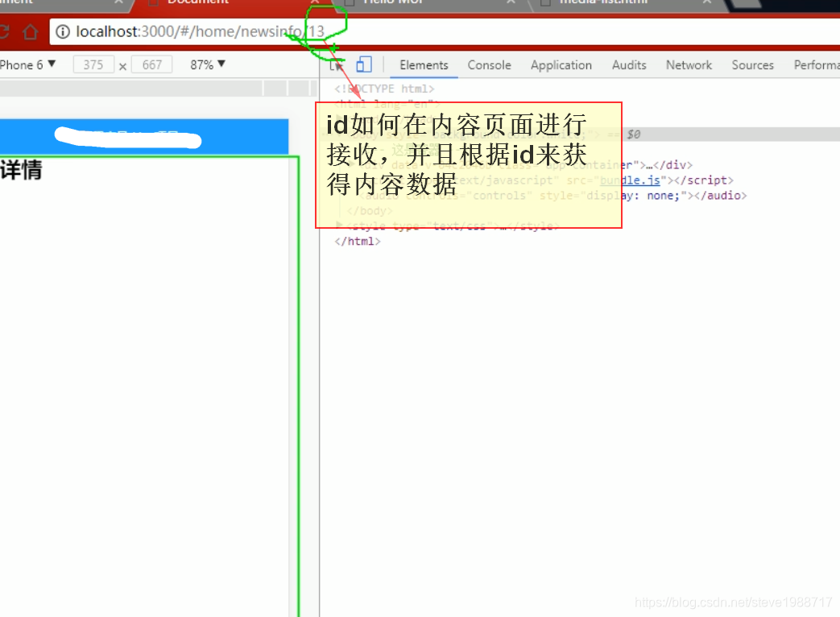The height and width of the screenshot is (617, 840).
Task: Switch to the Network tab
Action: (x=689, y=65)
